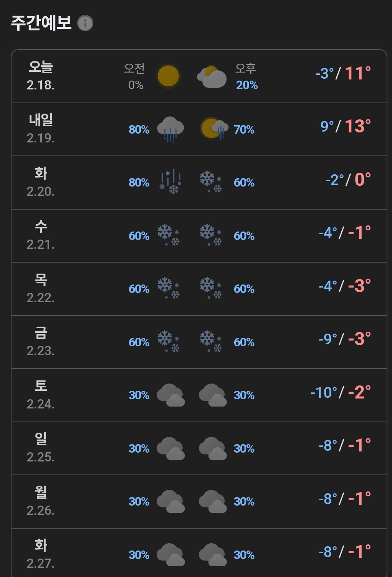Tap the 목 2.22 day label

[x=41, y=279]
